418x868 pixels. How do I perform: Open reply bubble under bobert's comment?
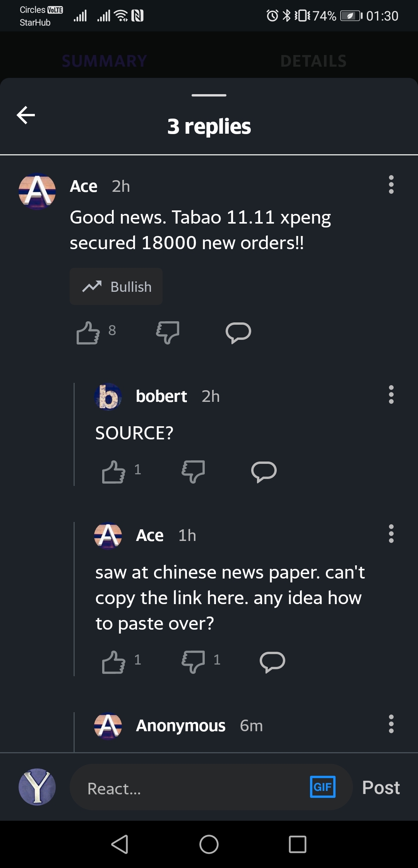(x=264, y=472)
